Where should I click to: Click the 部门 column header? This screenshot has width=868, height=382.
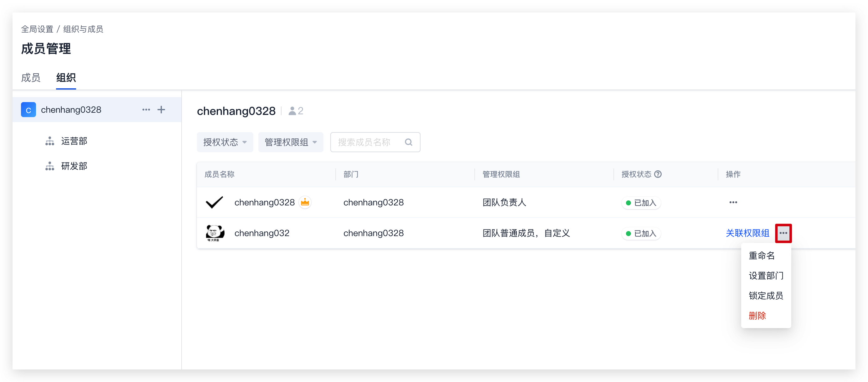(x=351, y=174)
